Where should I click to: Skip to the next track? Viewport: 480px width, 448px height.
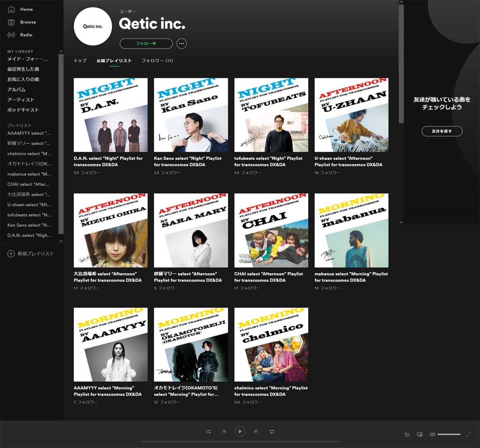pyautogui.click(x=256, y=431)
